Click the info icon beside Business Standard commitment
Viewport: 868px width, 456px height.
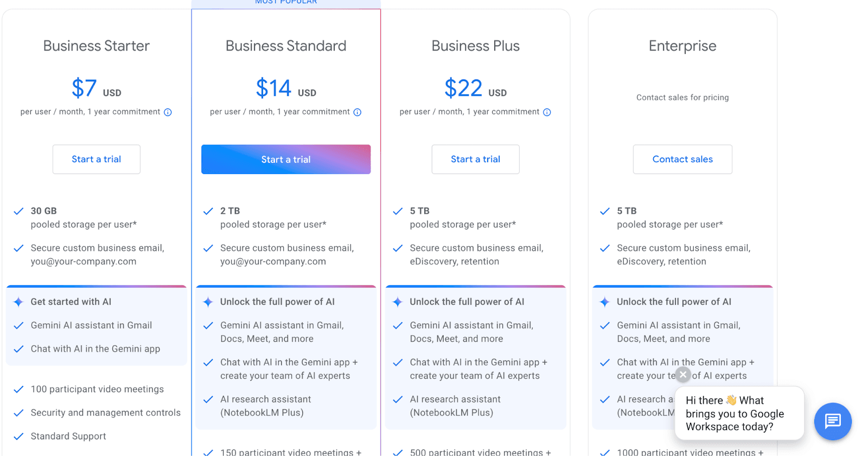pyautogui.click(x=358, y=112)
